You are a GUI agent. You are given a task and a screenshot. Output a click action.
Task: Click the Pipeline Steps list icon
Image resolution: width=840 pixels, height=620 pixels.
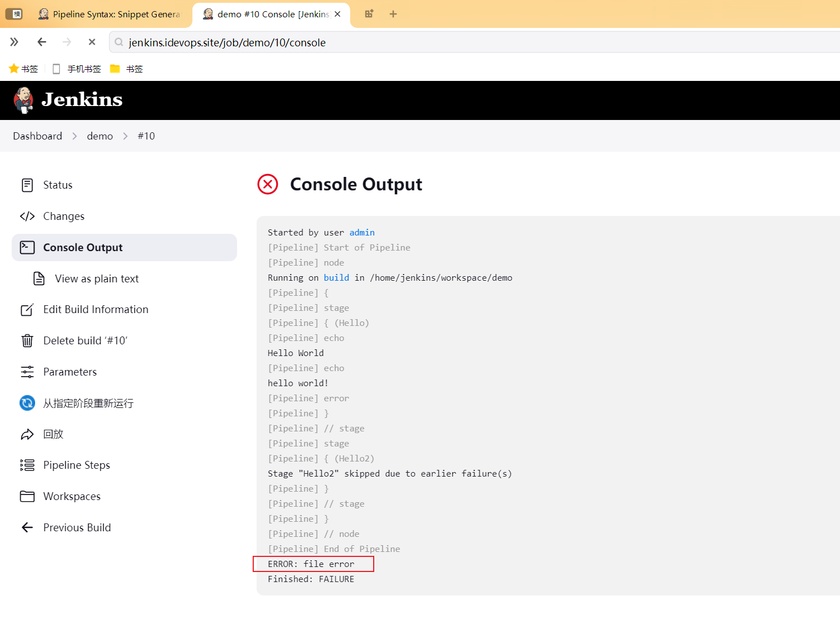(x=27, y=465)
